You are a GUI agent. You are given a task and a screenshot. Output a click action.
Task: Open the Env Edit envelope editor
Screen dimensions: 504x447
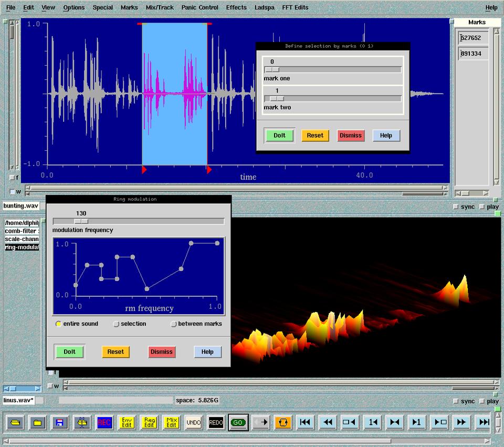pos(127,422)
